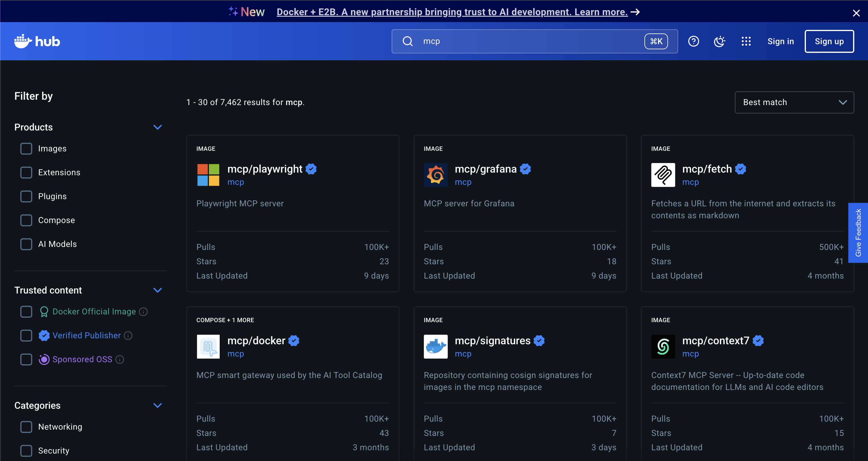Check the Verified Publisher filter
Viewport: 868px width, 461px height.
click(x=26, y=335)
